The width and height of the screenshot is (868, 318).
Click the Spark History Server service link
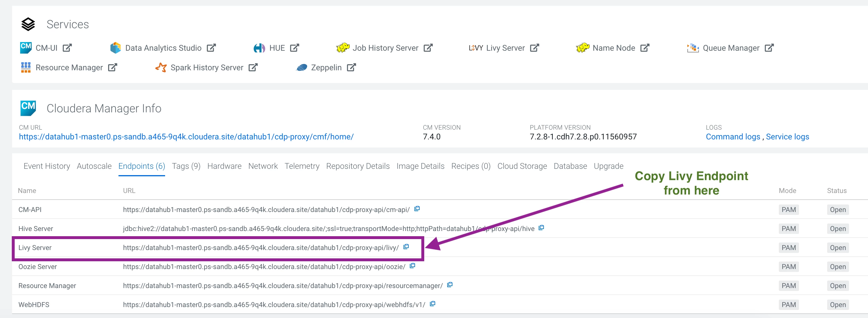(207, 67)
